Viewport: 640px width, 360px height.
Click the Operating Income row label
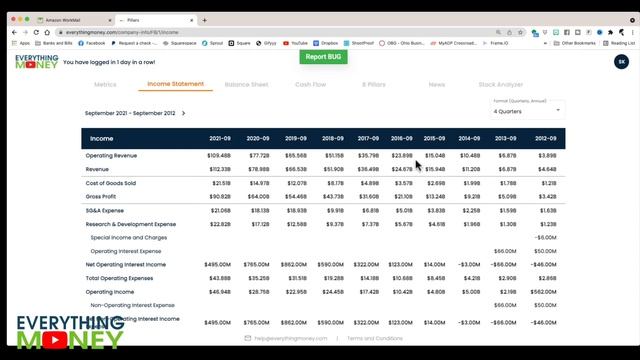click(x=110, y=292)
